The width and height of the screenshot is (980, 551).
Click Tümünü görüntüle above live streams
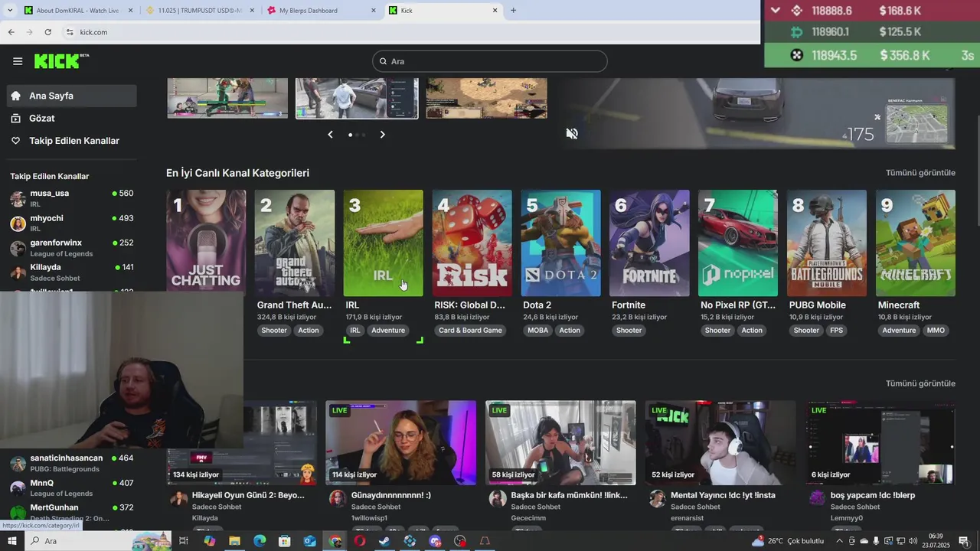pyautogui.click(x=920, y=383)
